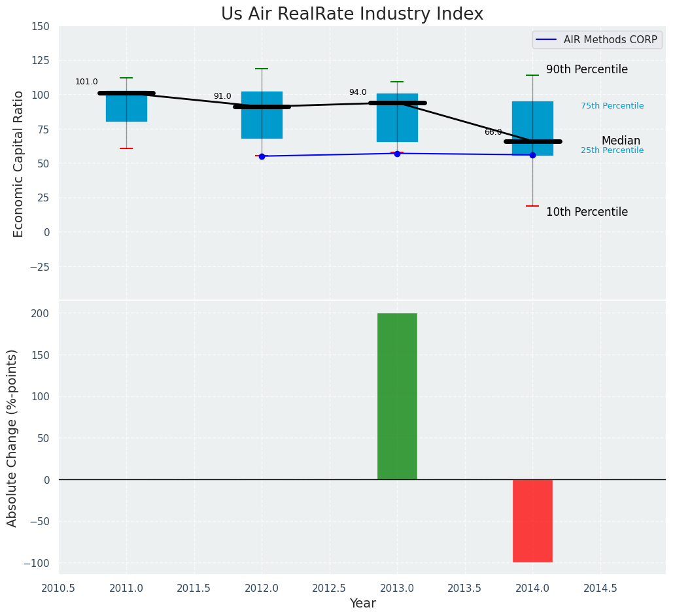The height and width of the screenshot is (616, 673).
Task: Click the 10th Percentile annotation
Action: coord(587,213)
